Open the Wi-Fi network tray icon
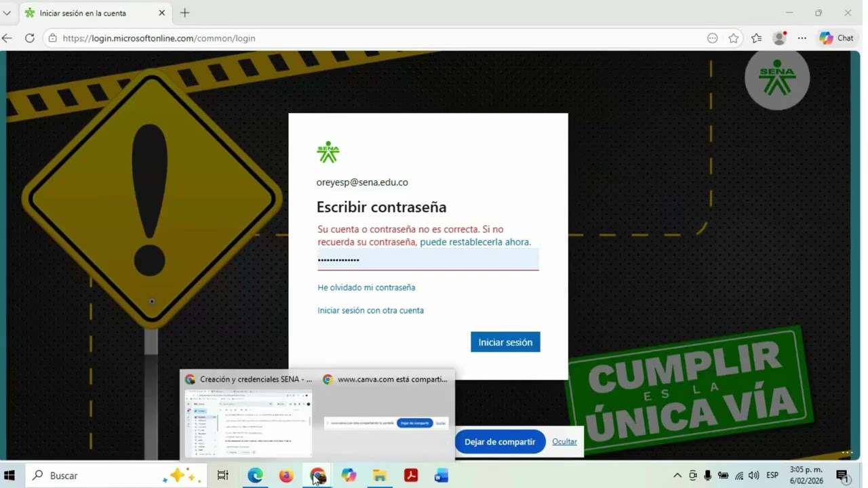868x488 pixels. (738, 476)
